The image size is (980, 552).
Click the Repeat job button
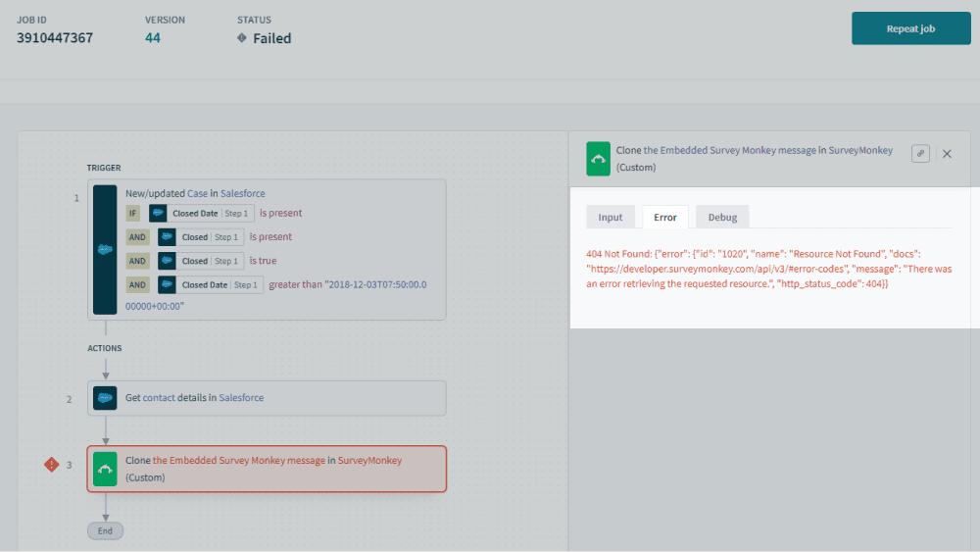coord(910,28)
